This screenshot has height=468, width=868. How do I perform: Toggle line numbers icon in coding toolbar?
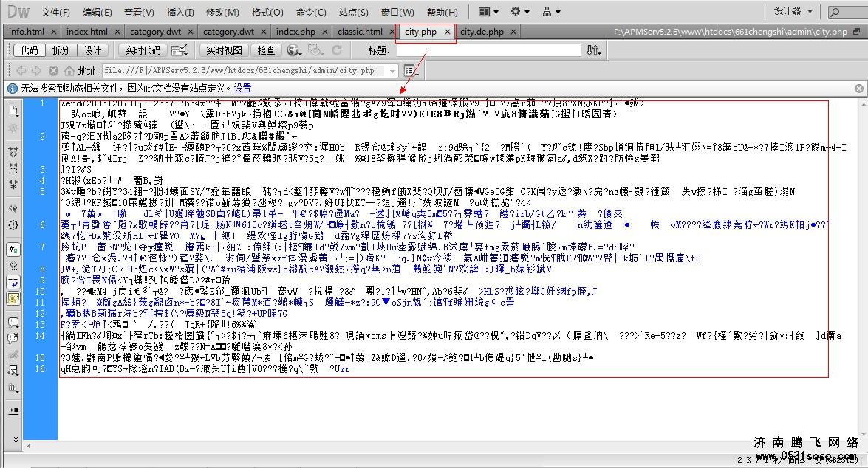tap(13, 250)
